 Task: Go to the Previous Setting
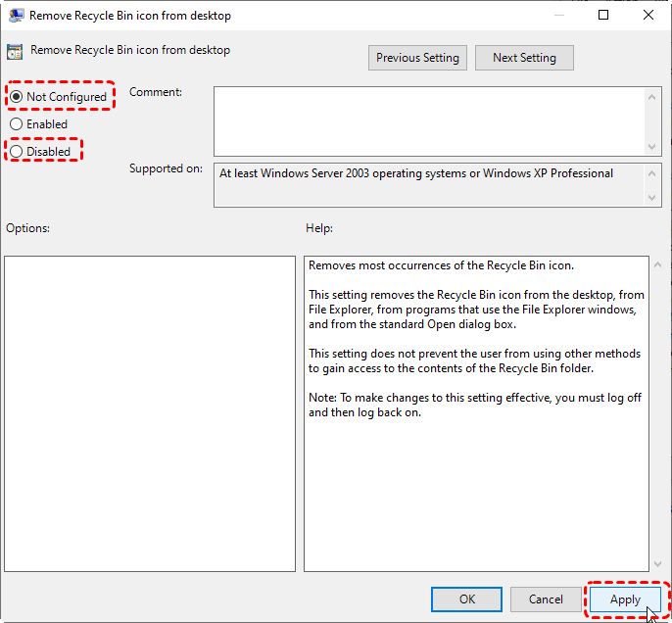tap(417, 58)
